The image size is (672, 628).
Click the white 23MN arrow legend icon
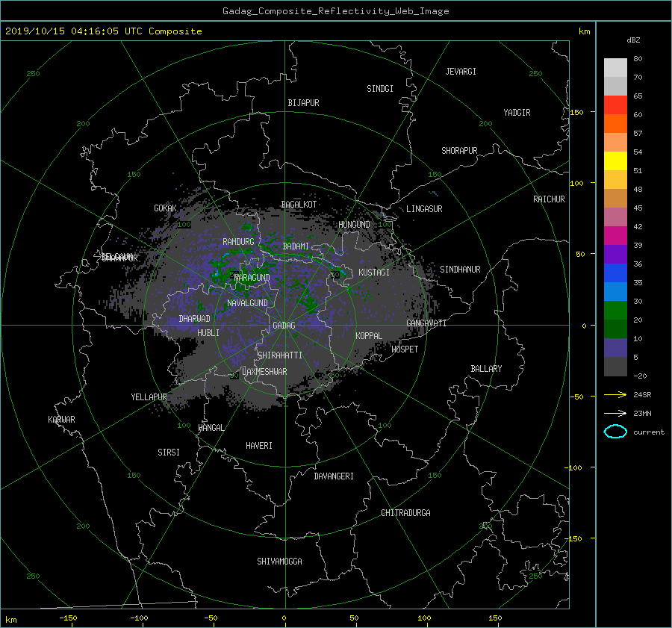click(615, 413)
